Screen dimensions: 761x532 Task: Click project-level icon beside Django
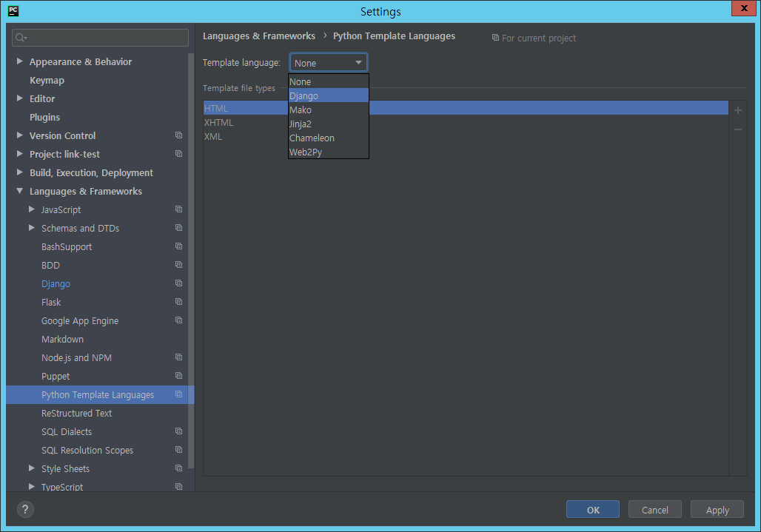(178, 283)
